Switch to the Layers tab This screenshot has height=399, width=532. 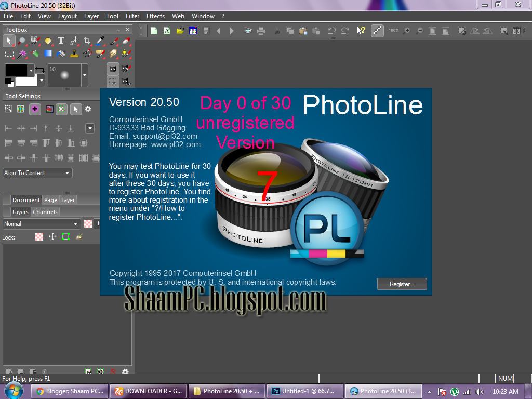(x=20, y=212)
